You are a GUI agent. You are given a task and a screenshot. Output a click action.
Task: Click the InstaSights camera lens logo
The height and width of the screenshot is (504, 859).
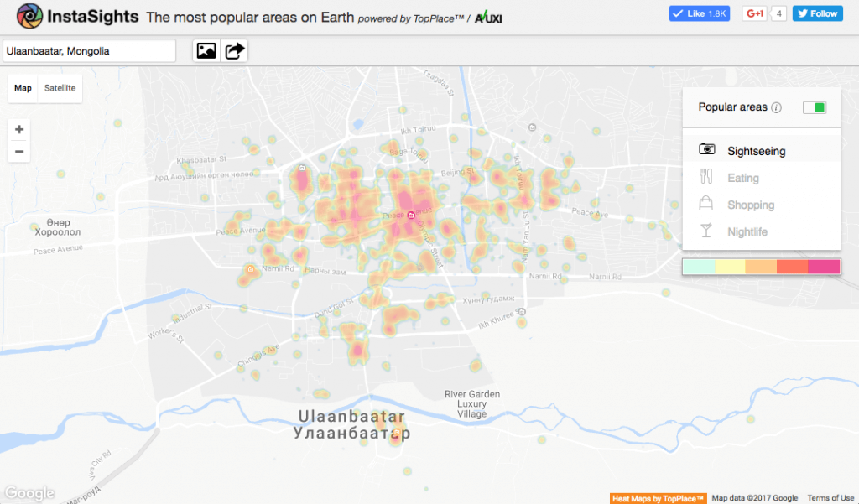tap(29, 16)
